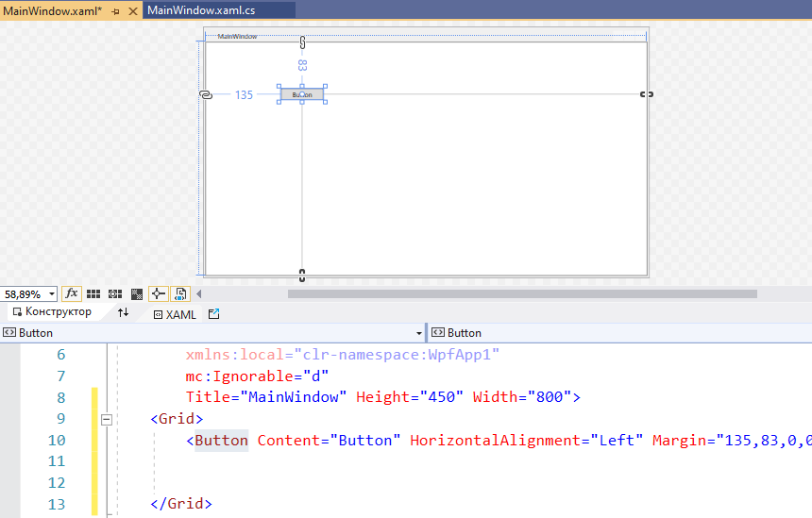Screen dimensions: 812x518
Task: Toggle the fx effects button
Action: click(x=72, y=294)
